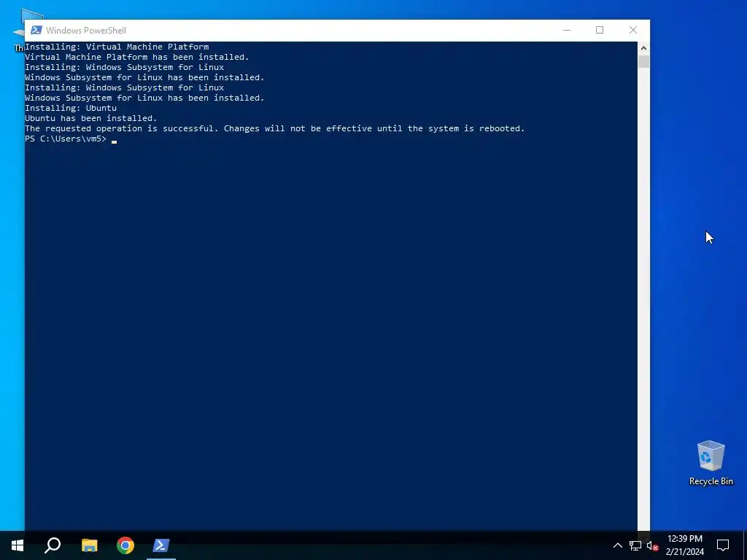Maximize the Windows PowerShell window
This screenshot has height=560, width=747.
pyautogui.click(x=600, y=30)
